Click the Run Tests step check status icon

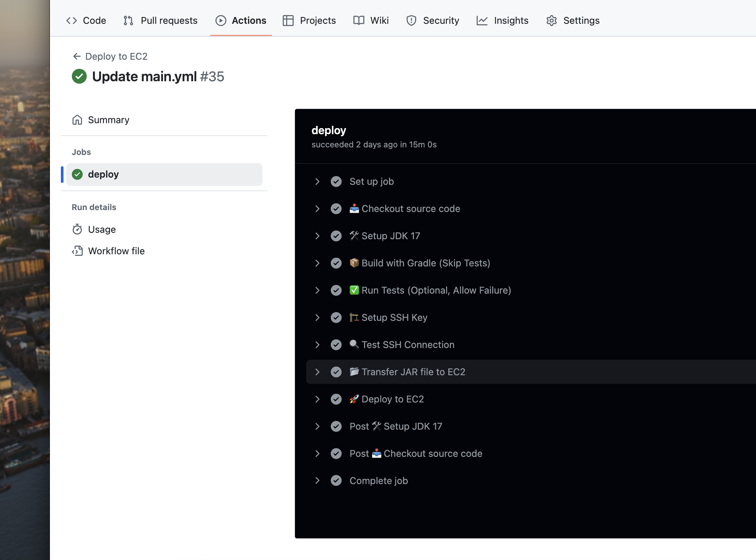point(336,290)
